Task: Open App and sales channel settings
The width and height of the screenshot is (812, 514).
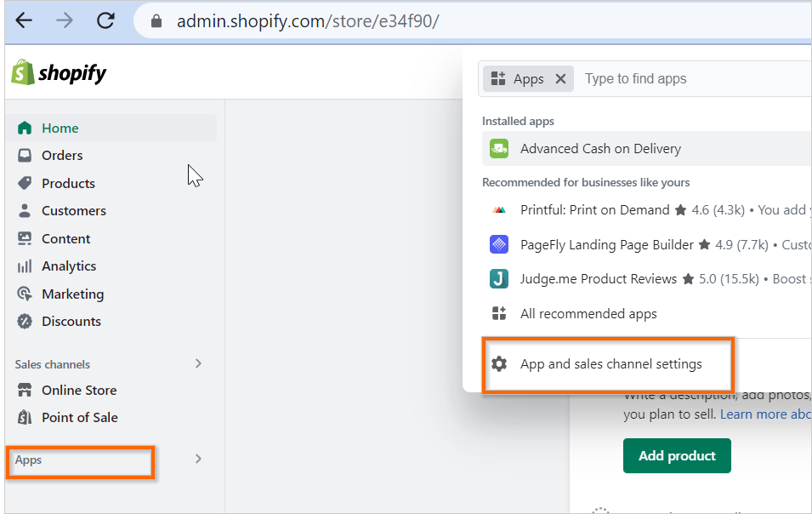Action: [611, 364]
